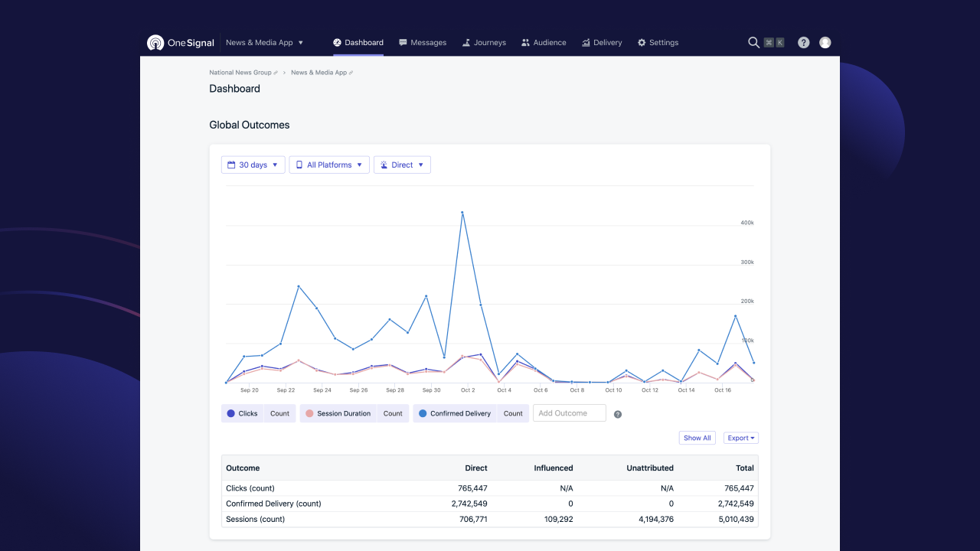The height and width of the screenshot is (551, 980).
Task: Switch to the Audience tab
Action: click(544, 43)
